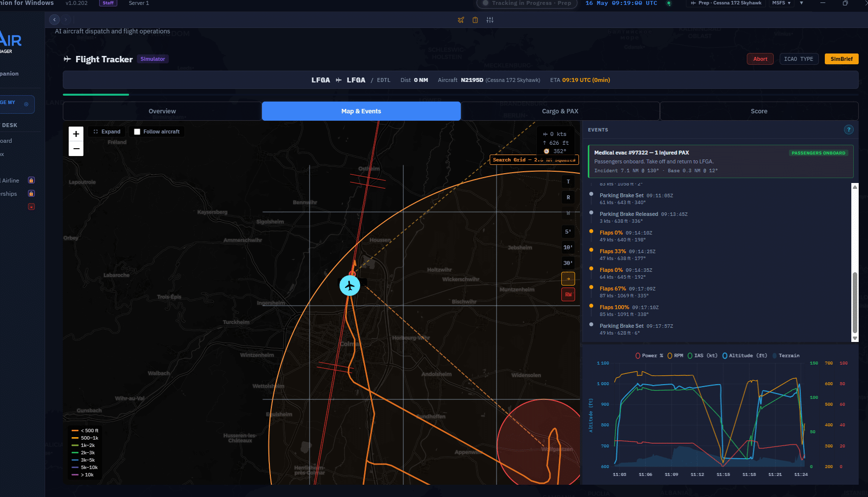The image size is (868, 497).
Task: Toggle Power % series in chart legend
Action: [x=649, y=356]
